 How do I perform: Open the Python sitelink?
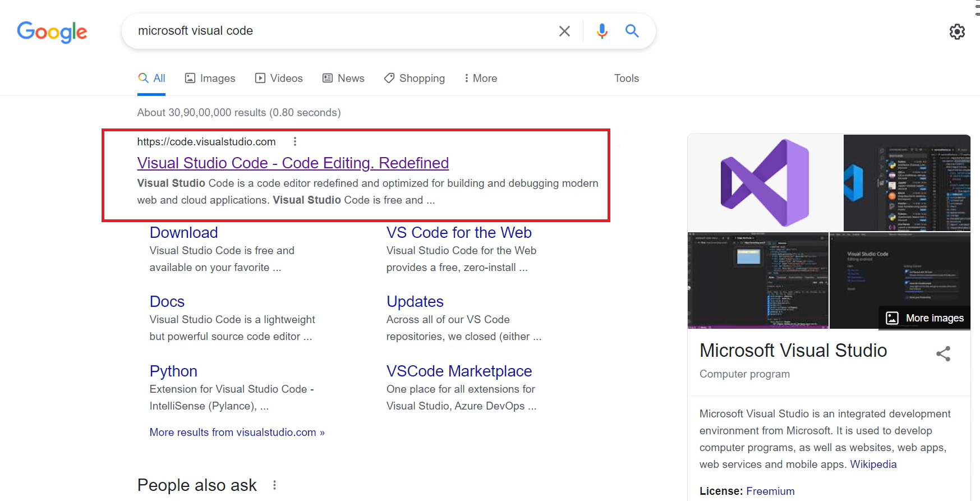[173, 371]
